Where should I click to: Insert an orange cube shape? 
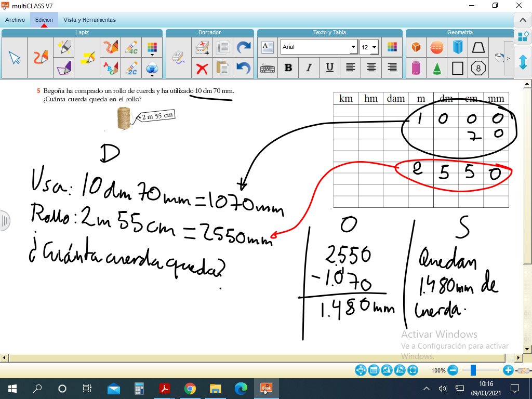pyautogui.click(x=416, y=47)
